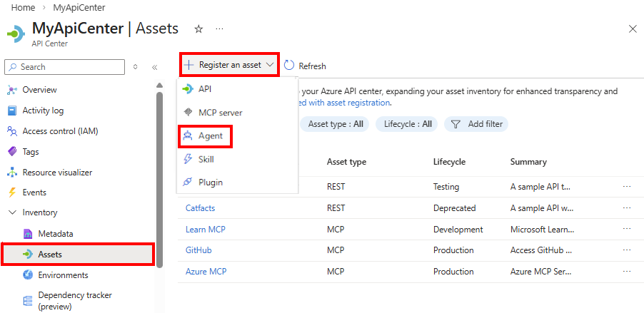Open row options for the Testing REST asset
644x313 pixels.
pyautogui.click(x=626, y=186)
